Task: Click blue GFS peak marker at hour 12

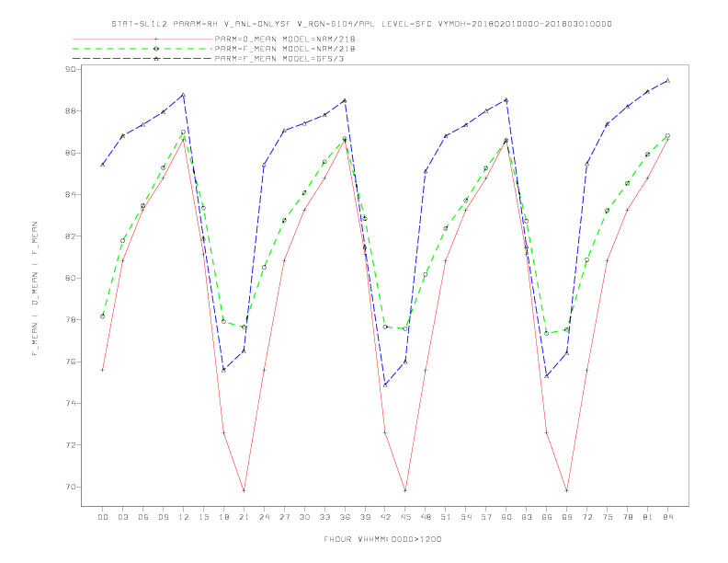Action: pos(184,95)
